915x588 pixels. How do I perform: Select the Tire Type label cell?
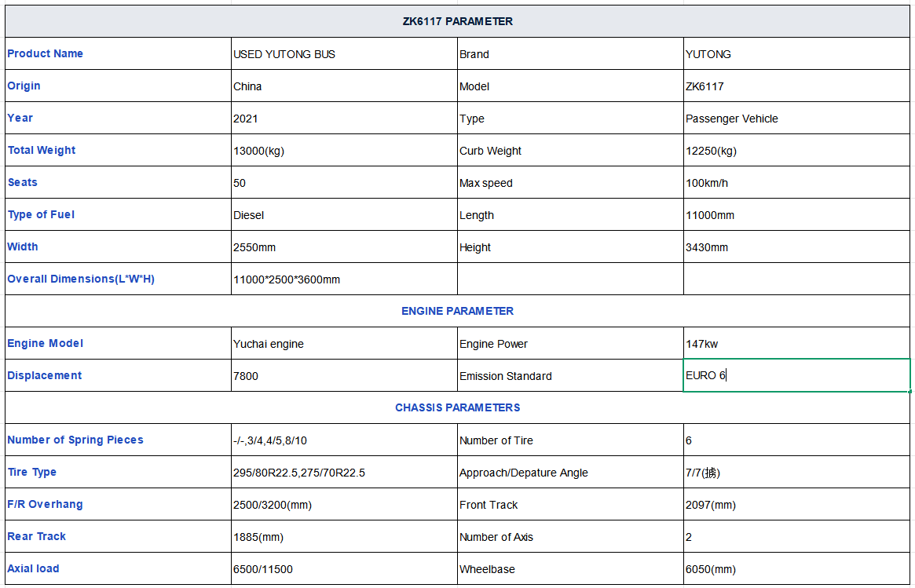(x=119, y=472)
